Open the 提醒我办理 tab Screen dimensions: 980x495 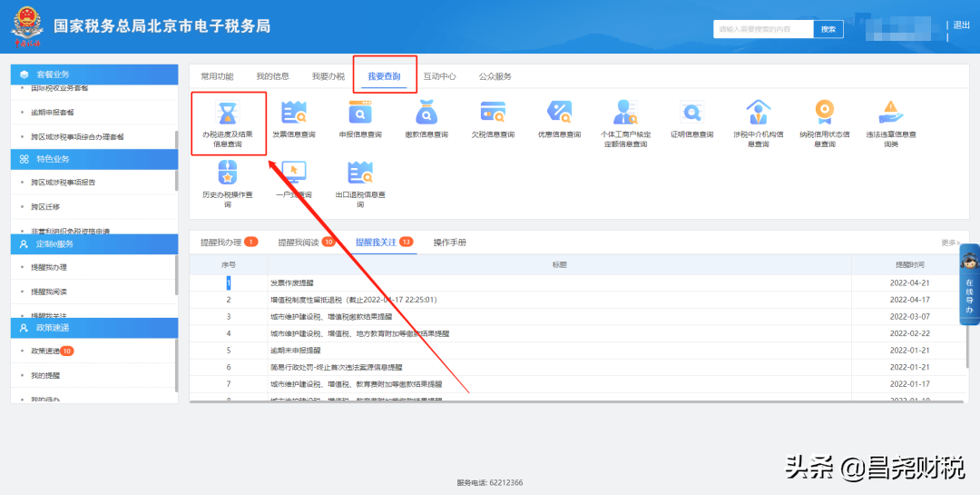point(221,243)
